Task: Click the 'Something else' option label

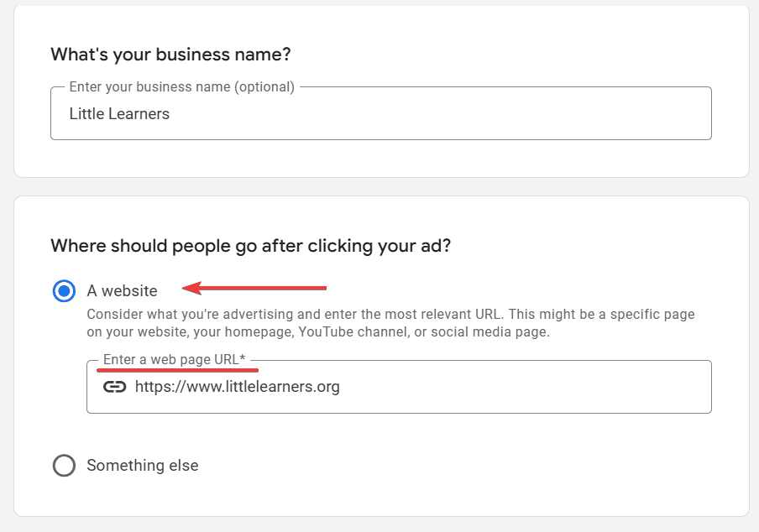Action: point(143,465)
